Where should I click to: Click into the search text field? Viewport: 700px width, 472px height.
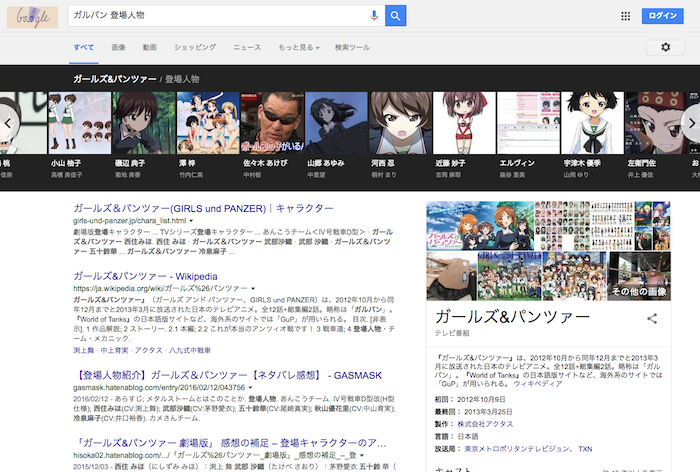(215, 16)
